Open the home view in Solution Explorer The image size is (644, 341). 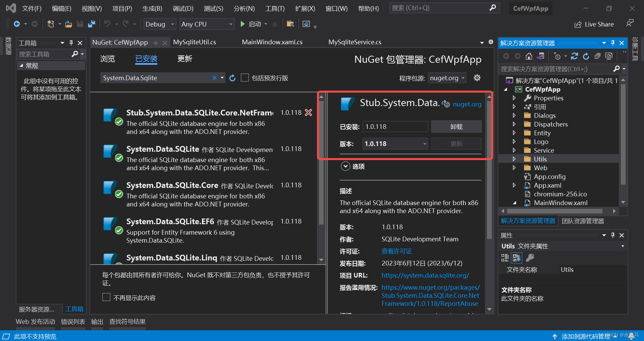point(529,56)
